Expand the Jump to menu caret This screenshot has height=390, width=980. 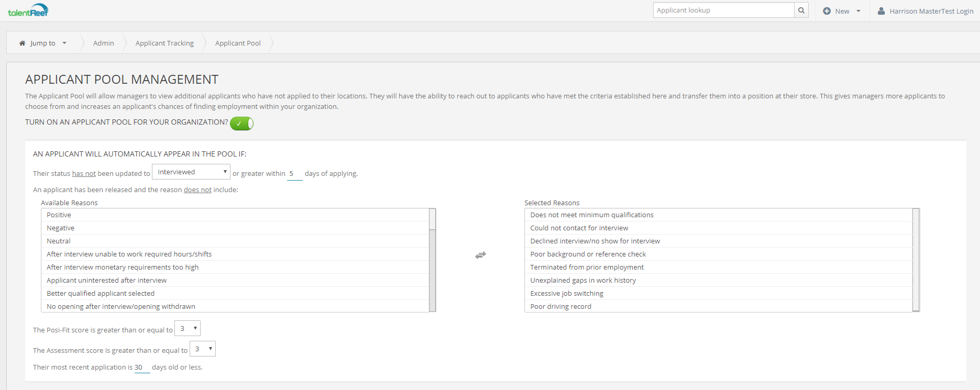64,43
